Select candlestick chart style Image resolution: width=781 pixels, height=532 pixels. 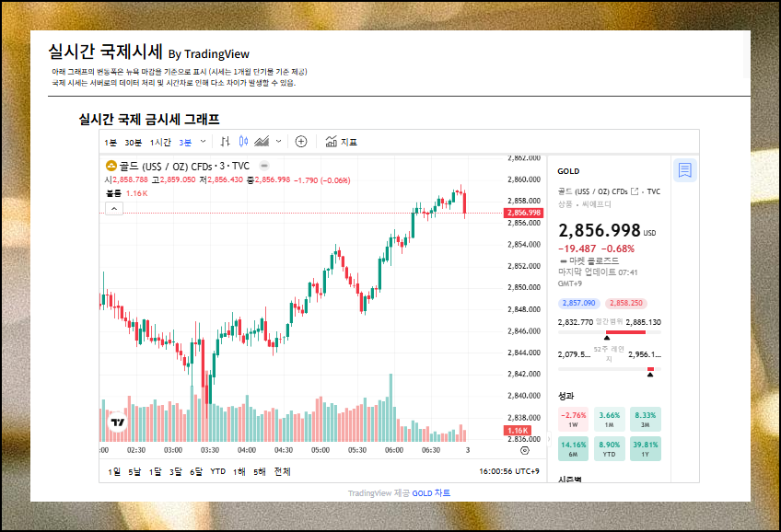[x=243, y=142]
